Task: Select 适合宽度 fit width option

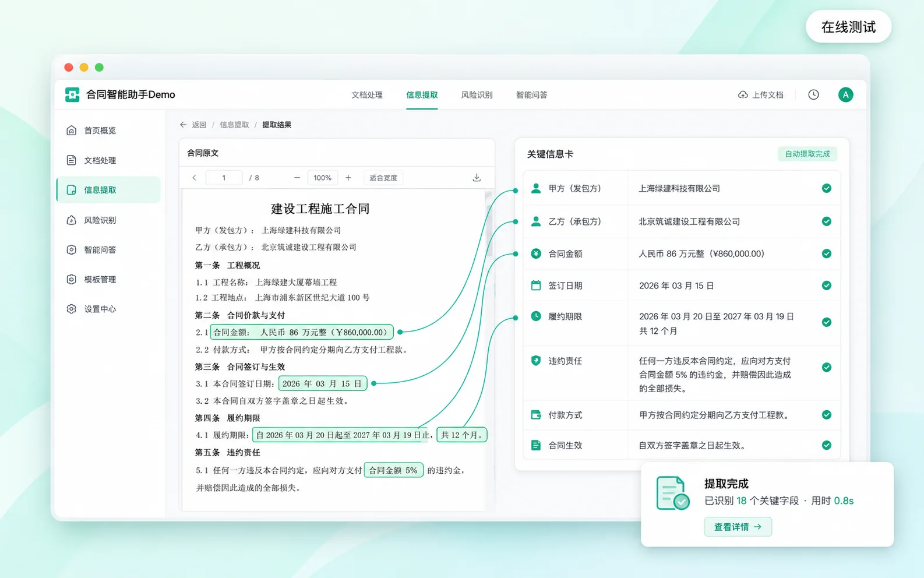Action: point(383,178)
